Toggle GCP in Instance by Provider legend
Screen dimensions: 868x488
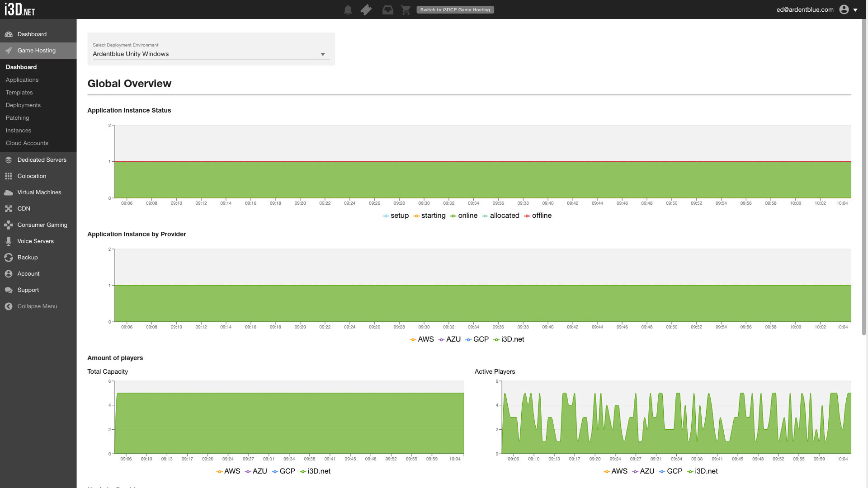pos(477,339)
